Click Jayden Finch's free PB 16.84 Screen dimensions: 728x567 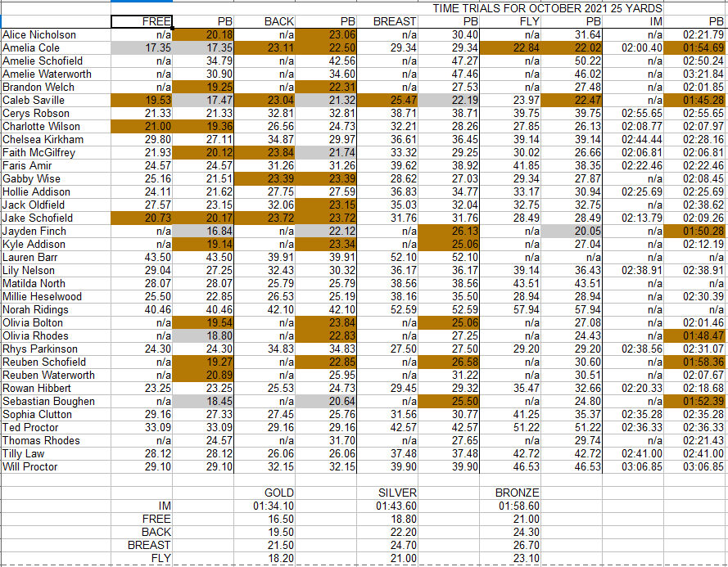[x=203, y=231]
